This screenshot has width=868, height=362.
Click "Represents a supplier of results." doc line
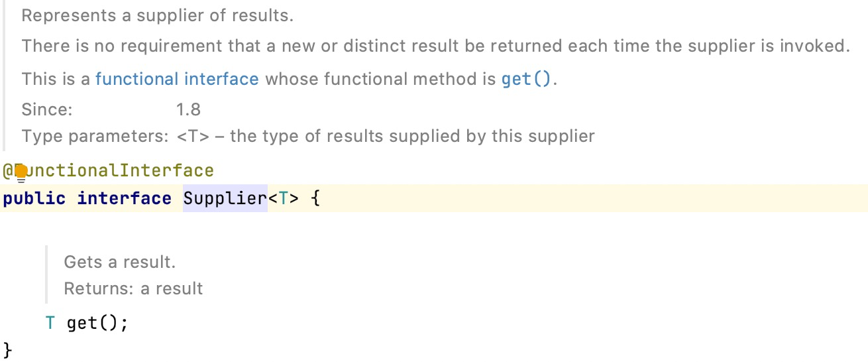point(157,16)
